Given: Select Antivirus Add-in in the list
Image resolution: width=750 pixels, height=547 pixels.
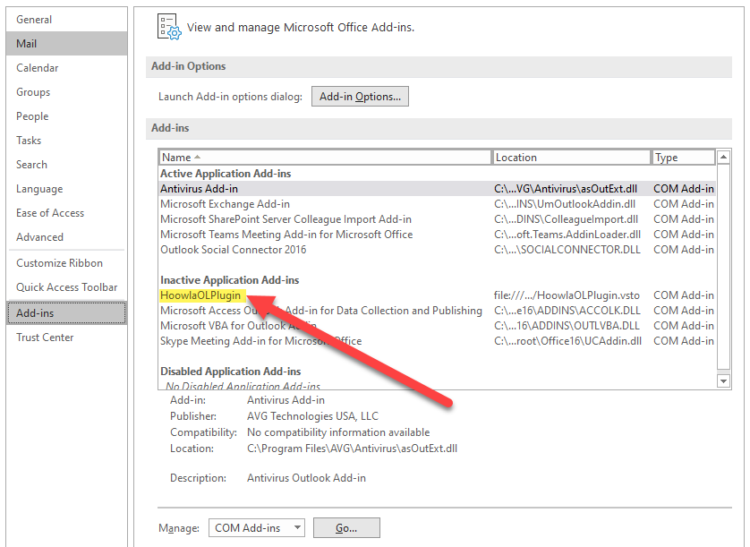Looking at the screenshot, I should (199, 189).
